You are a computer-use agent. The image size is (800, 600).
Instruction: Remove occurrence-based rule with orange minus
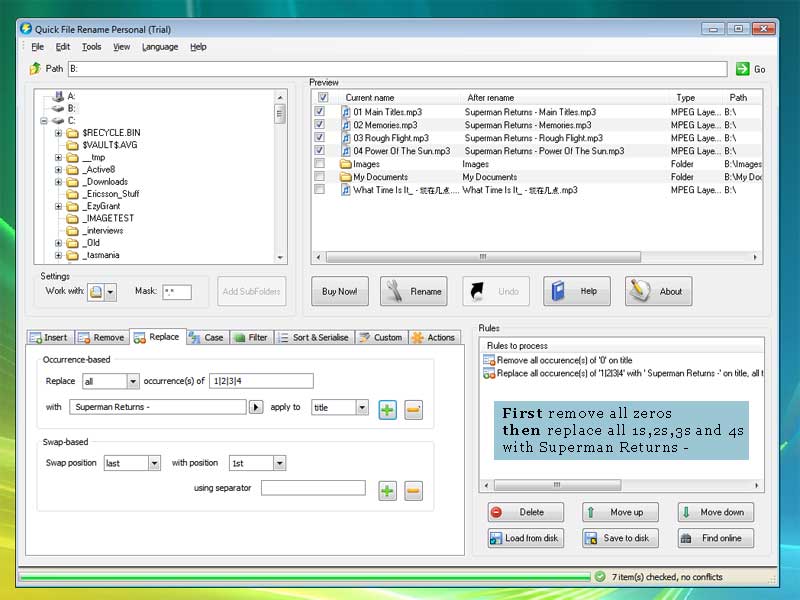pyautogui.click(x=413, y=408)
